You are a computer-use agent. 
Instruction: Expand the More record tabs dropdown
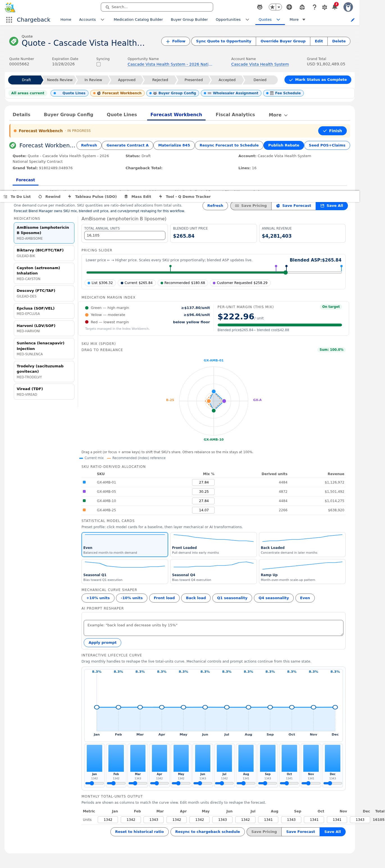(x=278, y=115)
